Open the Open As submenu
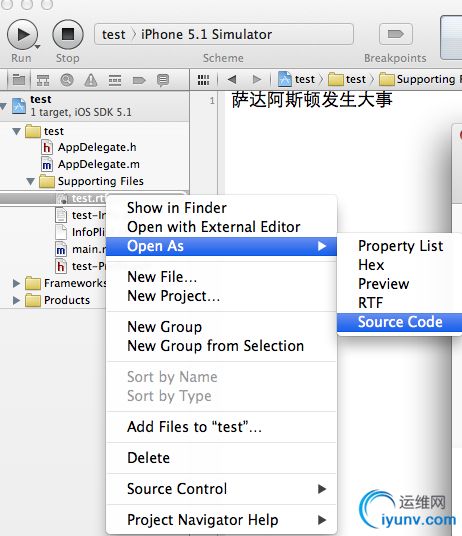This screenshot has width=462, height=536. 221,246
